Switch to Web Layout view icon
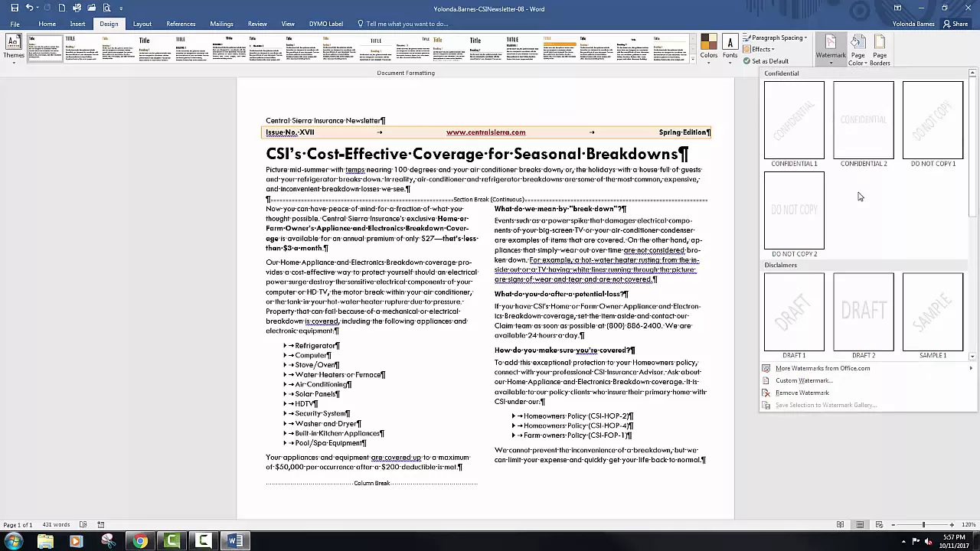The width and height of the screenshot is (980, 551). (879, 525)
